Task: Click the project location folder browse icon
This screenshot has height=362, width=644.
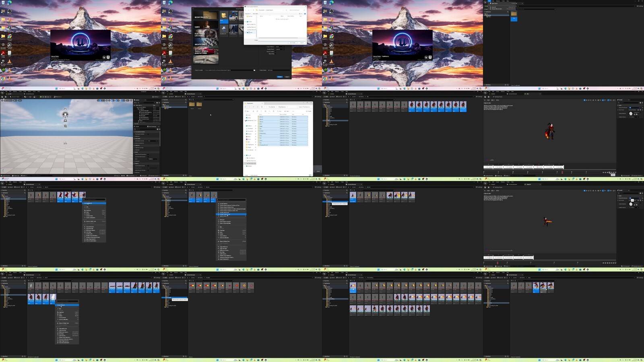Action: [x=254, y=70]
